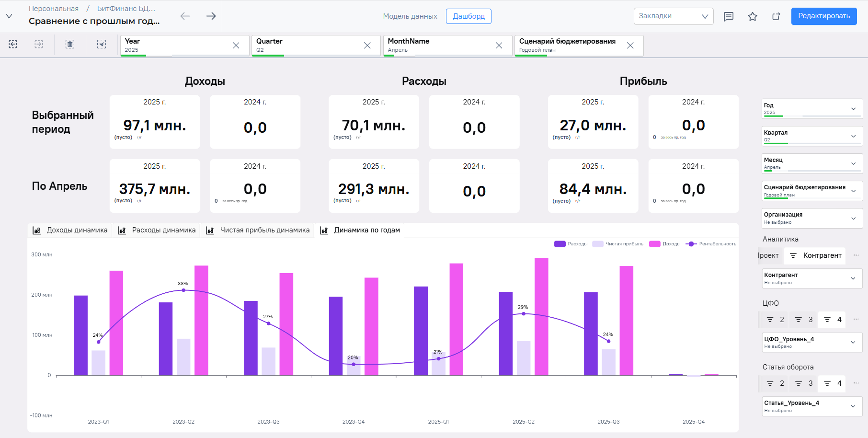Select Статья оборота level 4
Image resolution: width=868 pixels, height=438 pixels.
click(833, 383)
